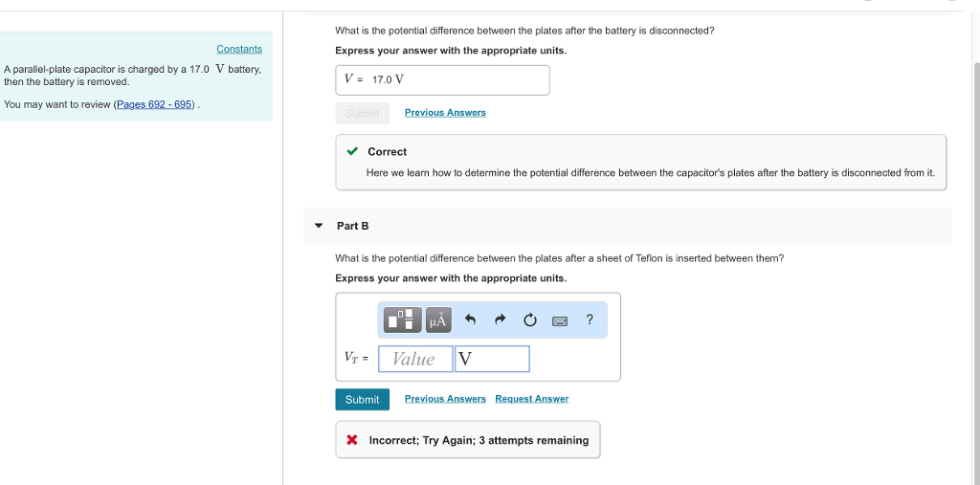Redo the last answer edit

click(x=500, y=320)
